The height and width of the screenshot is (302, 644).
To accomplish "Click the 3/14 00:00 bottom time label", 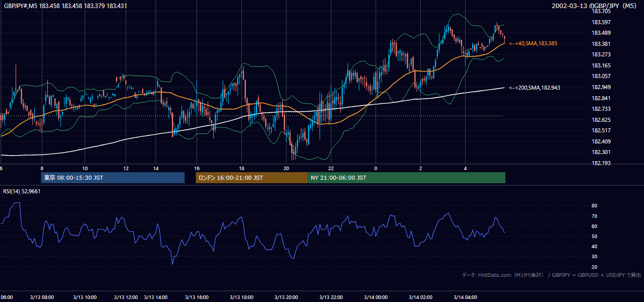I will pyautogui.click(x=376, y=297).
